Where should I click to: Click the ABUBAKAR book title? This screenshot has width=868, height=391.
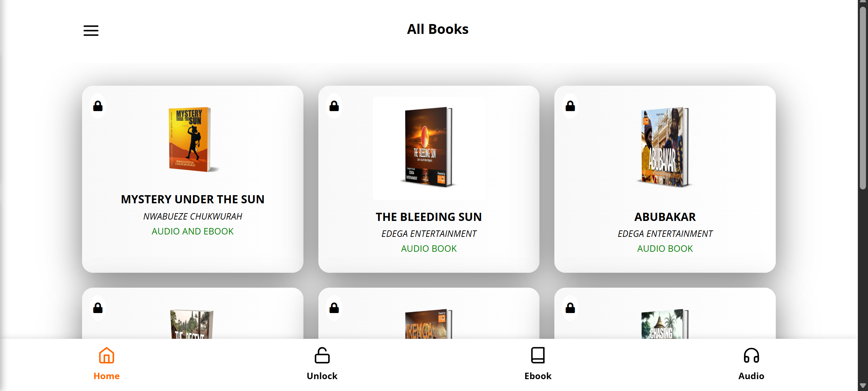coord(665,217)
